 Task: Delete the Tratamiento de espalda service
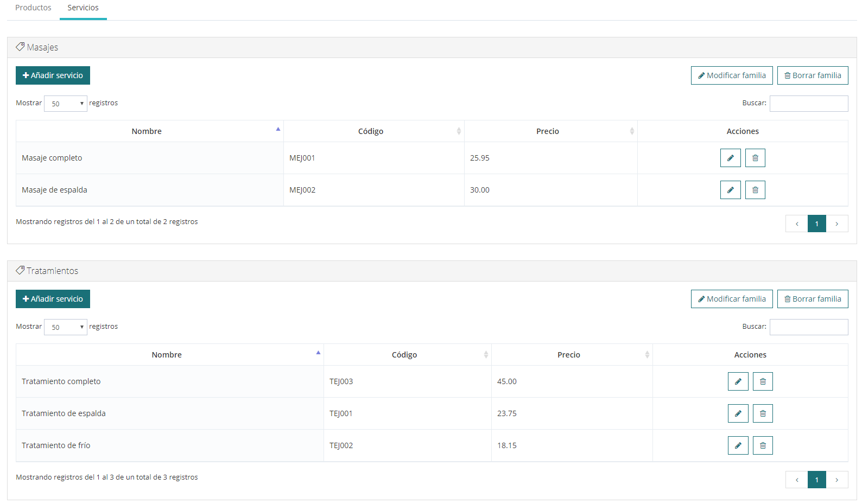tap(763, 413)
